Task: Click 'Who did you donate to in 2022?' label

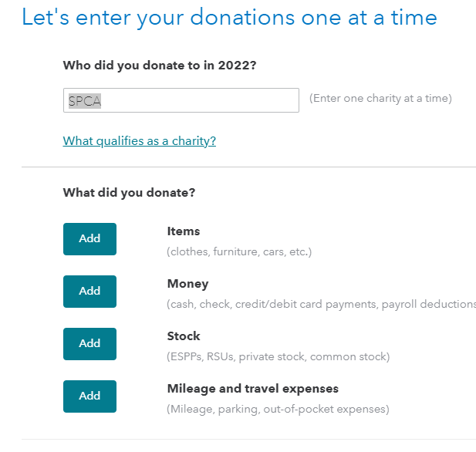Action: point(160,66)
